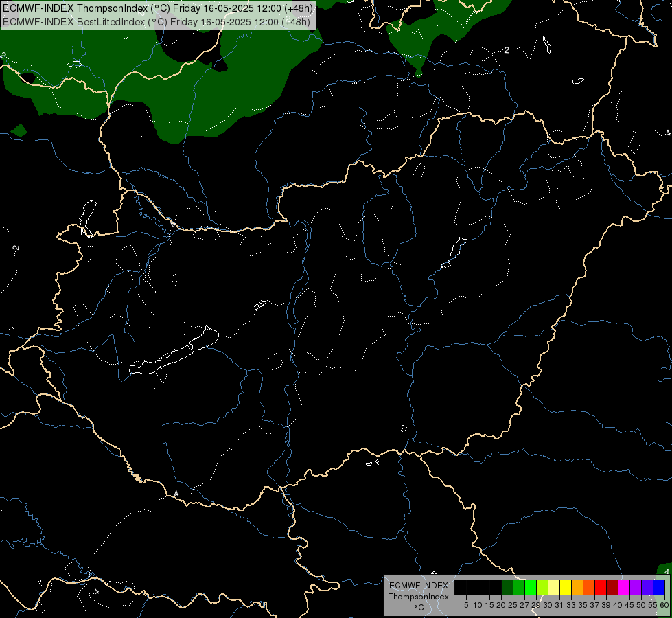
Task: Select the medium green 25–27 legend swatch
Action: click(x=519, y=588)
